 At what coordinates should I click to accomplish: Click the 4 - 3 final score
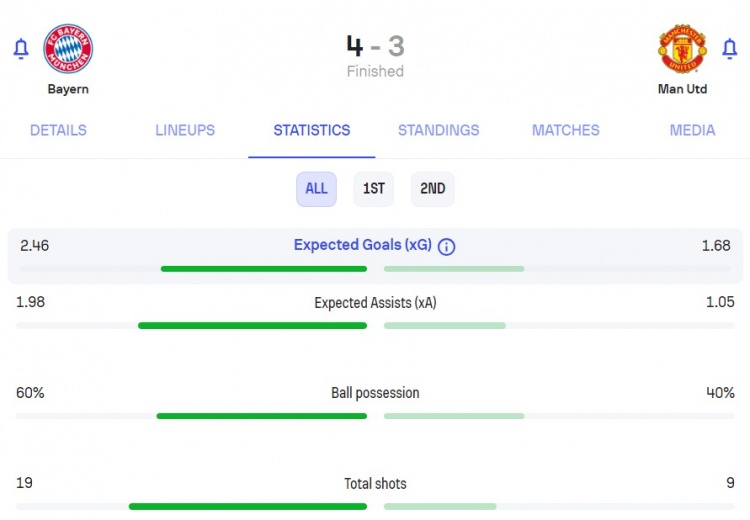coord(375,46)
